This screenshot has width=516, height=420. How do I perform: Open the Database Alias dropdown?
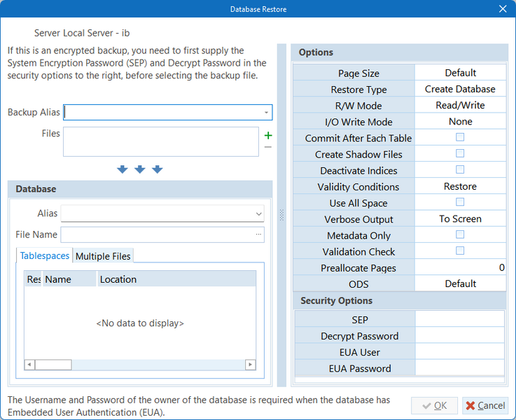coord(259,213)
